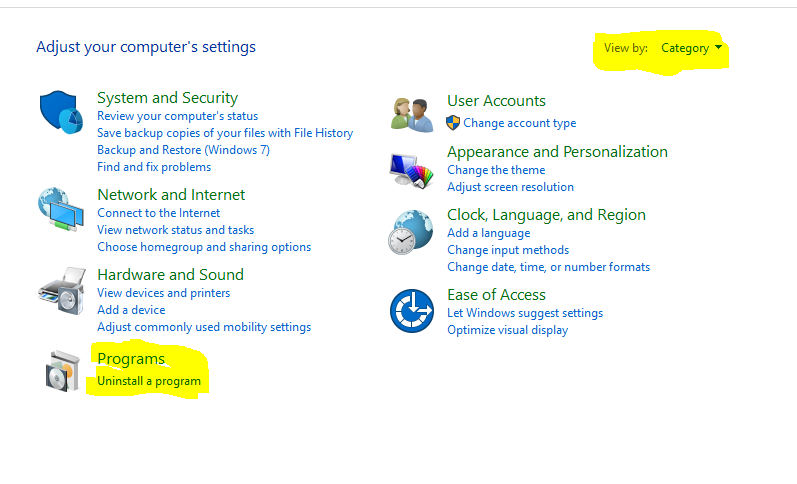The image size is (797, 484).
Task: View network status and tasks
Action: pyautogui.click(x=175, y=230)
